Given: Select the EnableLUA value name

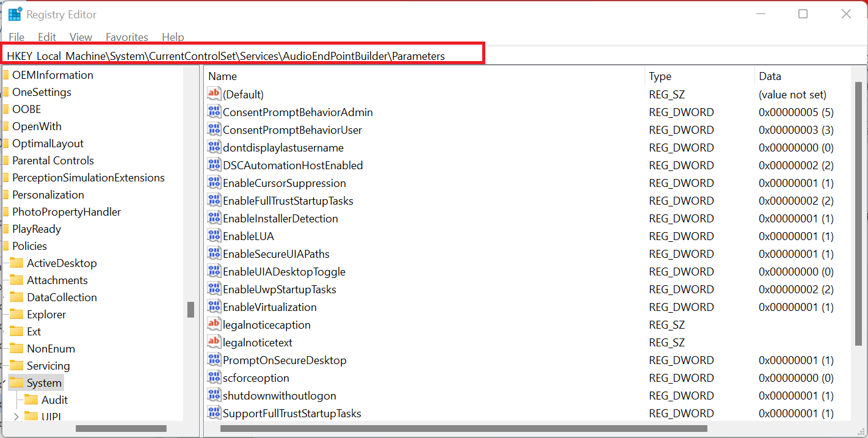Looking at the screenshot, I should [x=248, y=236].
